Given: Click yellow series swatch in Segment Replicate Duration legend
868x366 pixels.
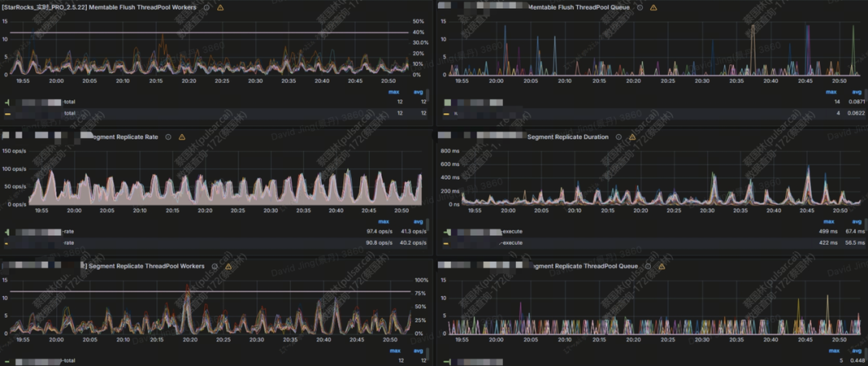Looking at the screenshot, I should click(x=446, y=242).
